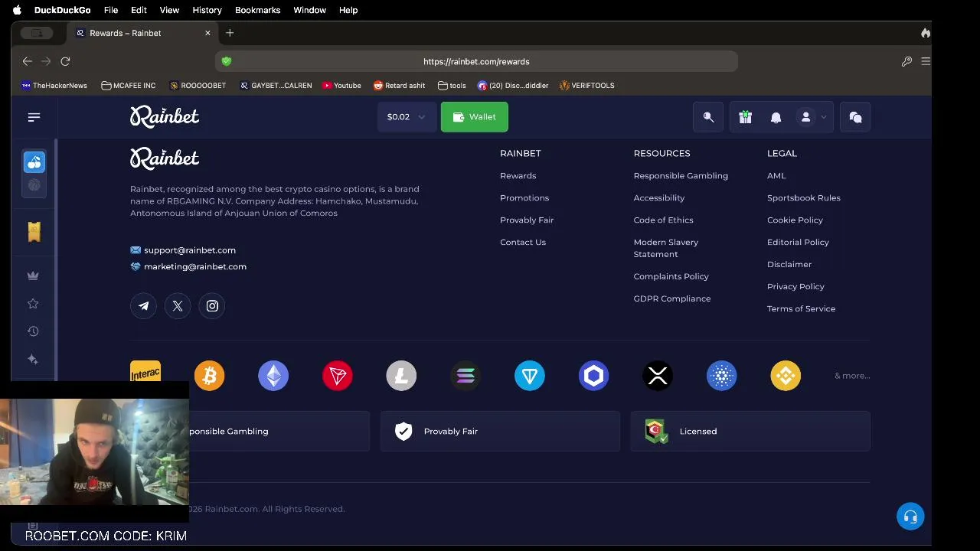
Task: Open the Edit menu
Action: (139, 10)
